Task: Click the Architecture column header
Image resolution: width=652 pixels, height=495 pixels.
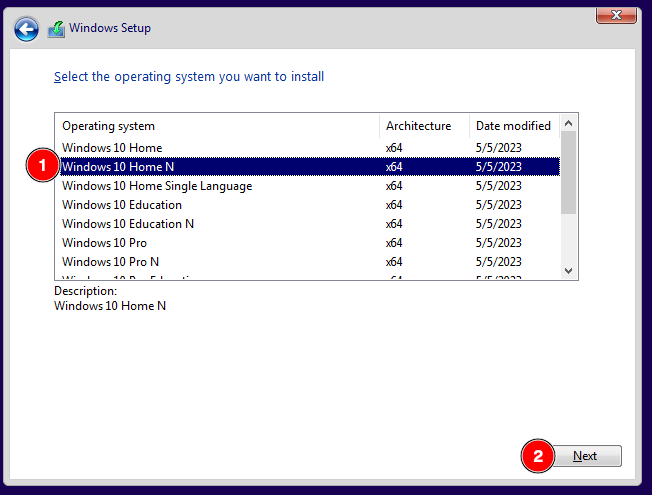Action: [424, 126]
